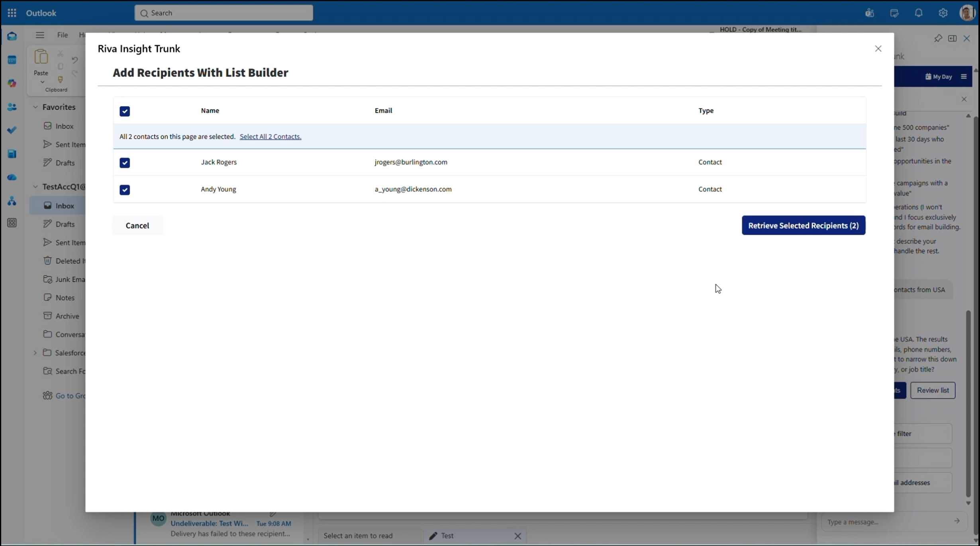
Task: Open Mail in the left app rail
Action: coord(12,36)
